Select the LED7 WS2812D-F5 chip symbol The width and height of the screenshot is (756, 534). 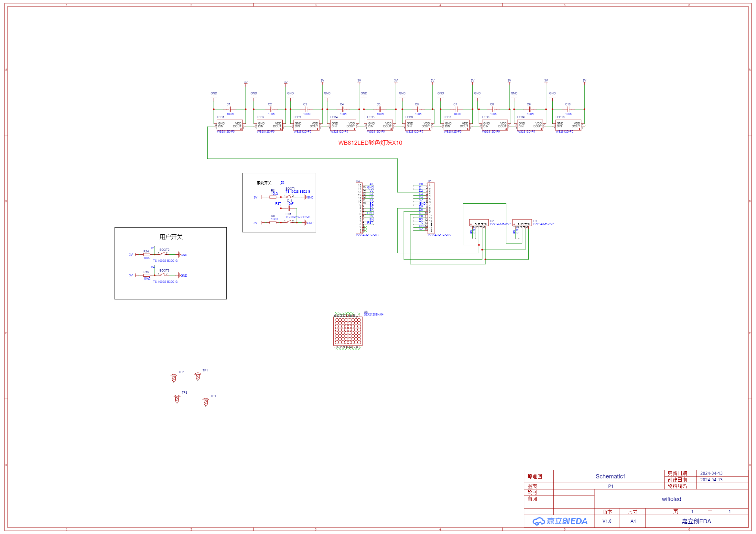coord(456,125)
